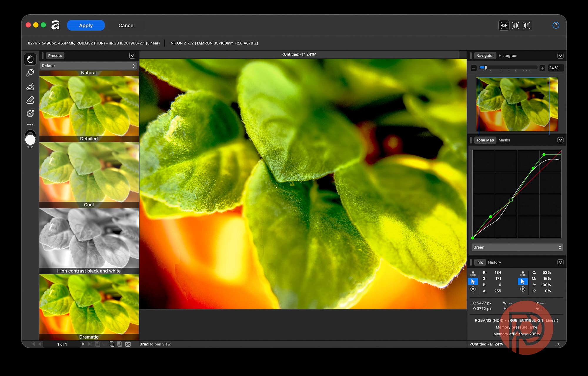
Task: Click the CMYK sampler target crosshair icon
Action: click(523, 289)
